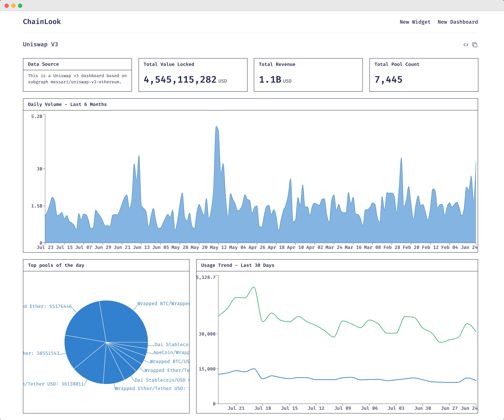Click the Total Revenue label
Screen dimensions: 504x420
277,64
